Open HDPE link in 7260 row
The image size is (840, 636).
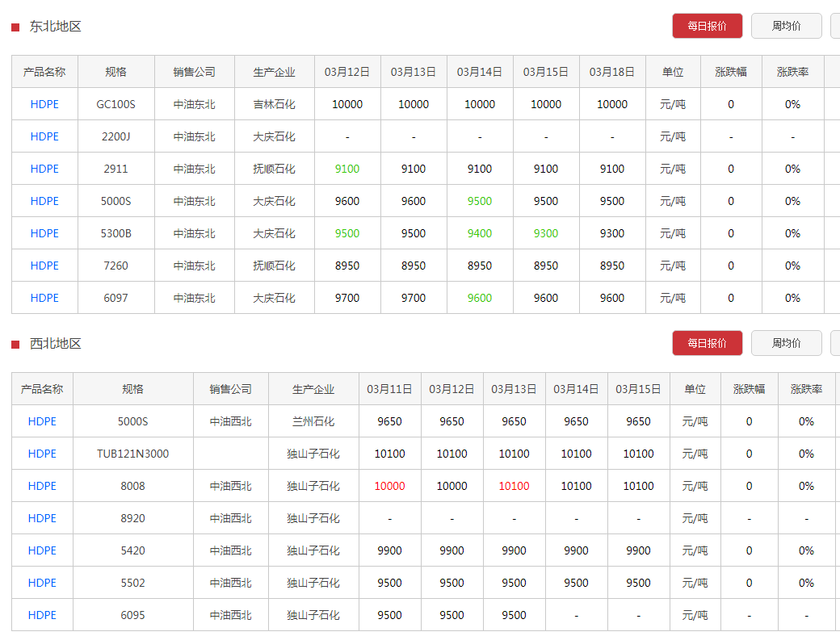pos(44,266)
